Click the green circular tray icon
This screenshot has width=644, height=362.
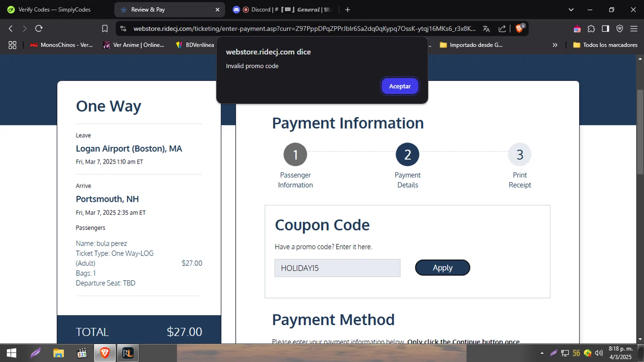point(587,353)
